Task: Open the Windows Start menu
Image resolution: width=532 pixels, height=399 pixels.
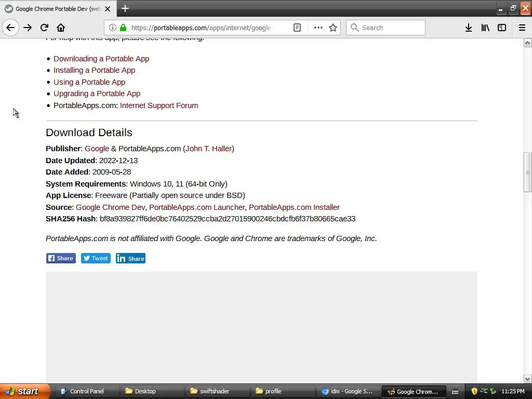Action: 25,391
